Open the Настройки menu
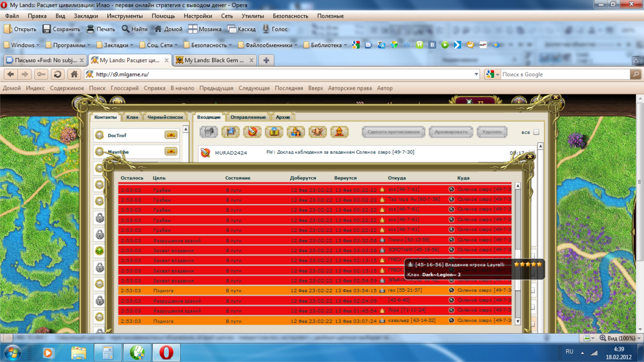Viewport: 644px width, 362px height. point(198,16)
